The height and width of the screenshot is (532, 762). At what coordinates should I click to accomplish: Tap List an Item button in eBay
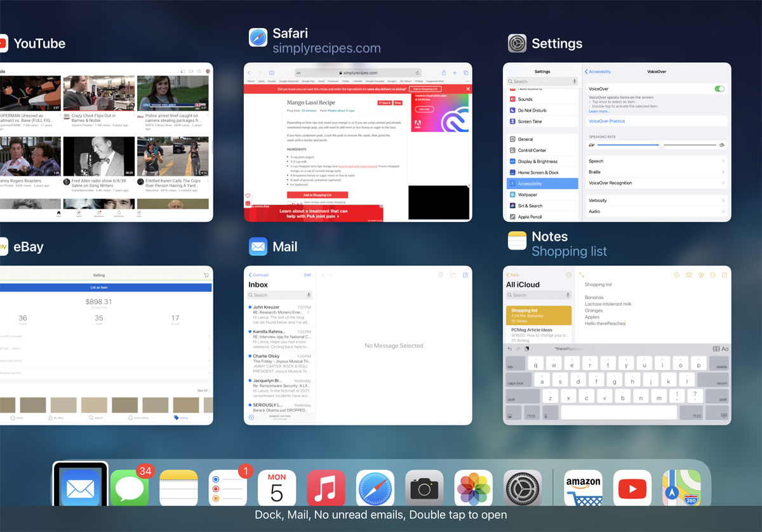(x=105, y=288)
